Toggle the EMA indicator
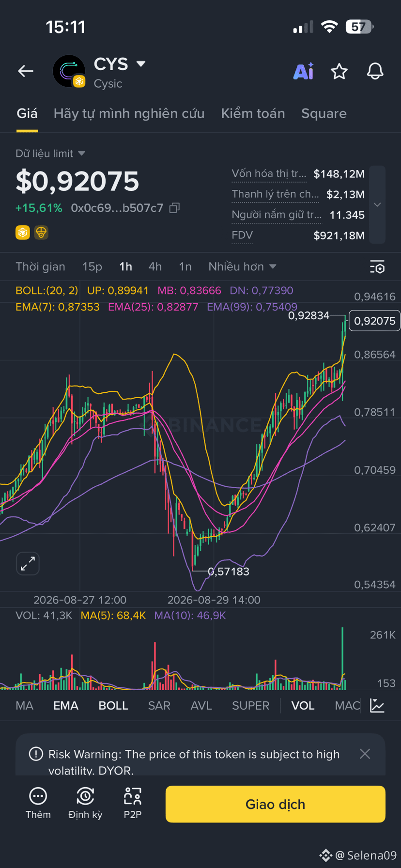The width and height of the screenshot is (401, 868). [66, 706]
